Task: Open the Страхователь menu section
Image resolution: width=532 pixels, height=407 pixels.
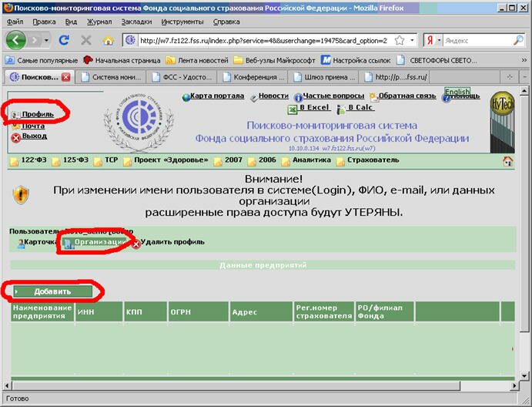Action: tap(373, 160)
